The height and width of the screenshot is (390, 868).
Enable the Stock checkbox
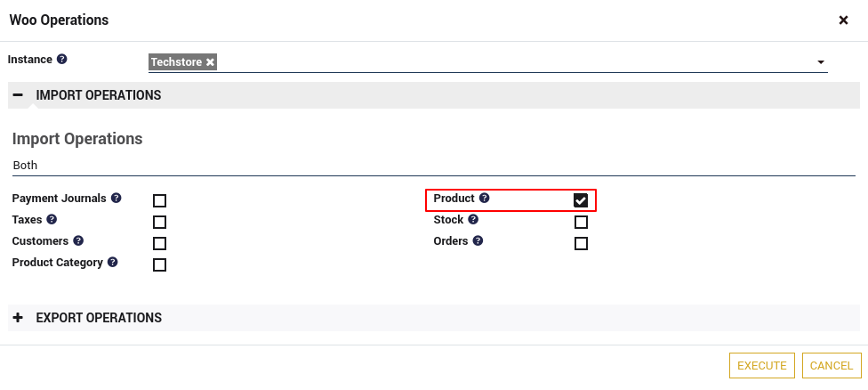click(581, 222)
